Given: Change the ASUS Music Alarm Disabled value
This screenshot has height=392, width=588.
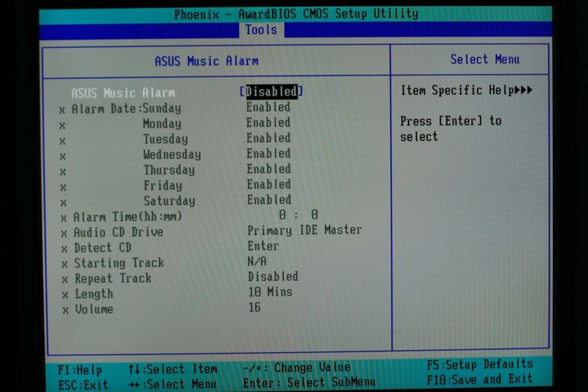Looking at the screenshot, I should coord(271,92).
